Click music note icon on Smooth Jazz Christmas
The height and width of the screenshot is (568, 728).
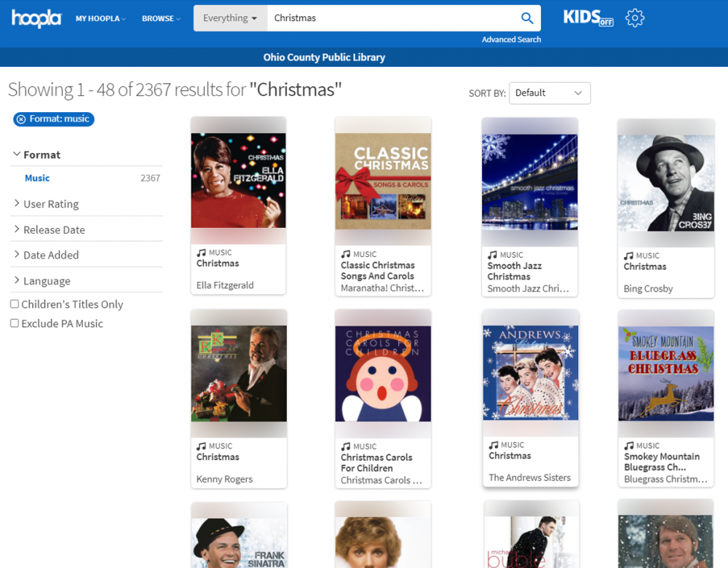pyautogui.click(x=492, y=255)
